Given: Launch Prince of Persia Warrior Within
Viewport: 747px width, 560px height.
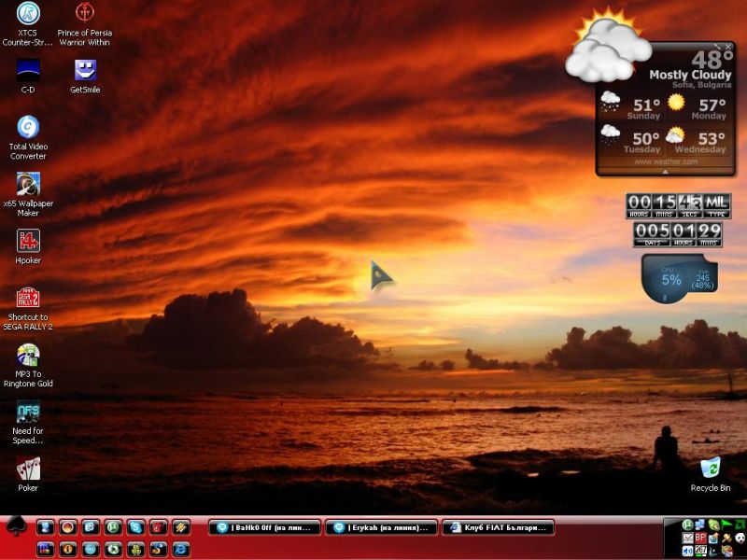Looking at the screenshot, I should pyautogui.click(x=85, y=14).
